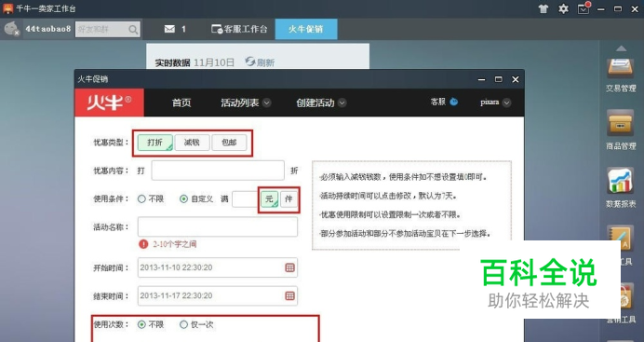The width and height of the screenshot is (644, 342).
Task: Expand the 活动列表 dropdown
Action: coord(266,103)
